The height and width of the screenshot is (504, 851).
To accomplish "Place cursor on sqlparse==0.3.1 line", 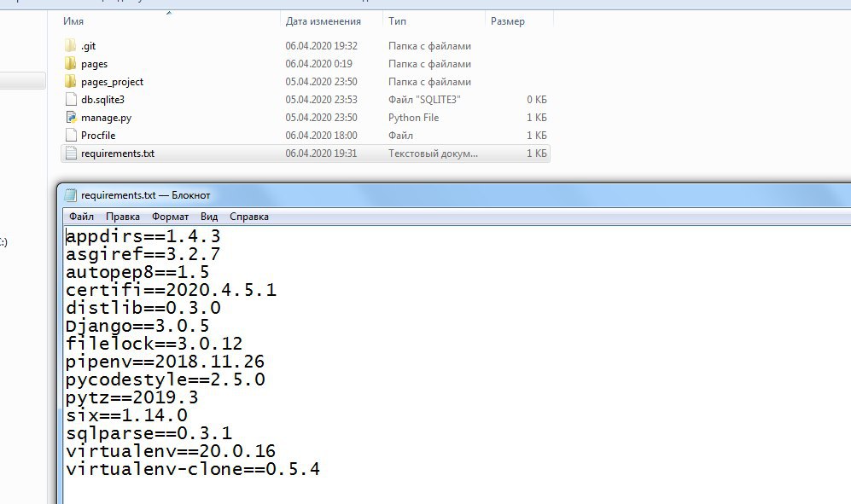I will point(149,433).
